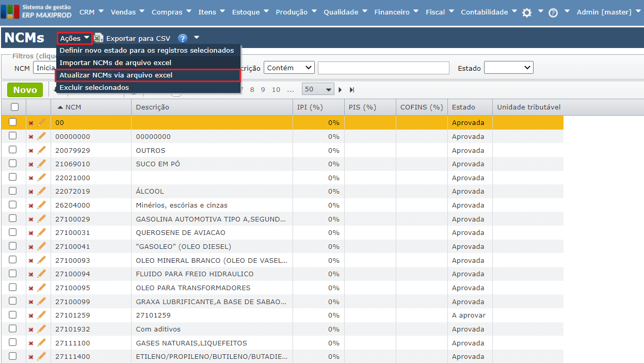Toggle the select-all checkbox in the header
Image resolution: width=644 pixels, height=363 pixels.
click(x=14, y=106)
